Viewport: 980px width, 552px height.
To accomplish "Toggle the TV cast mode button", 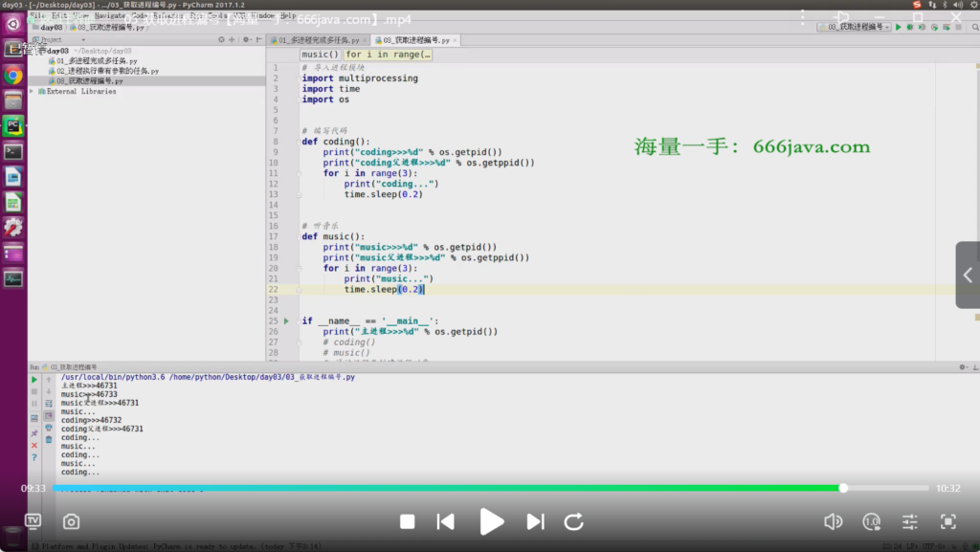I will (x=33, y=521).
